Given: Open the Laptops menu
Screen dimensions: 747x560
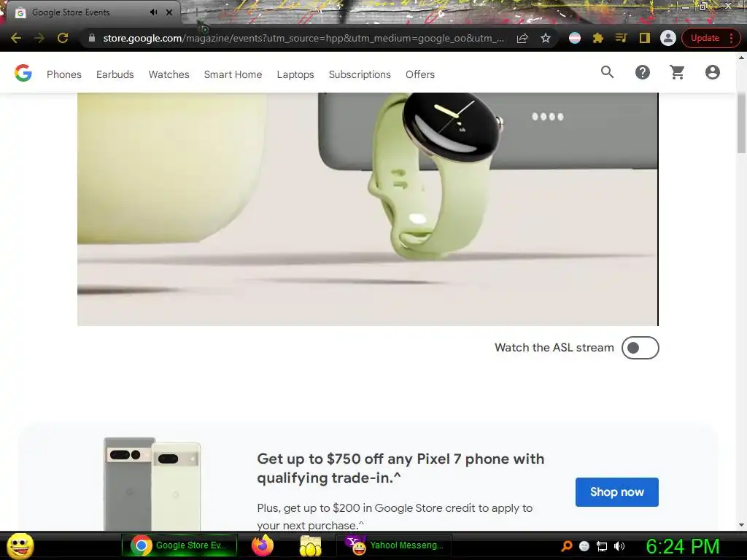Looking at the screenshot, I should pos(295,74).
